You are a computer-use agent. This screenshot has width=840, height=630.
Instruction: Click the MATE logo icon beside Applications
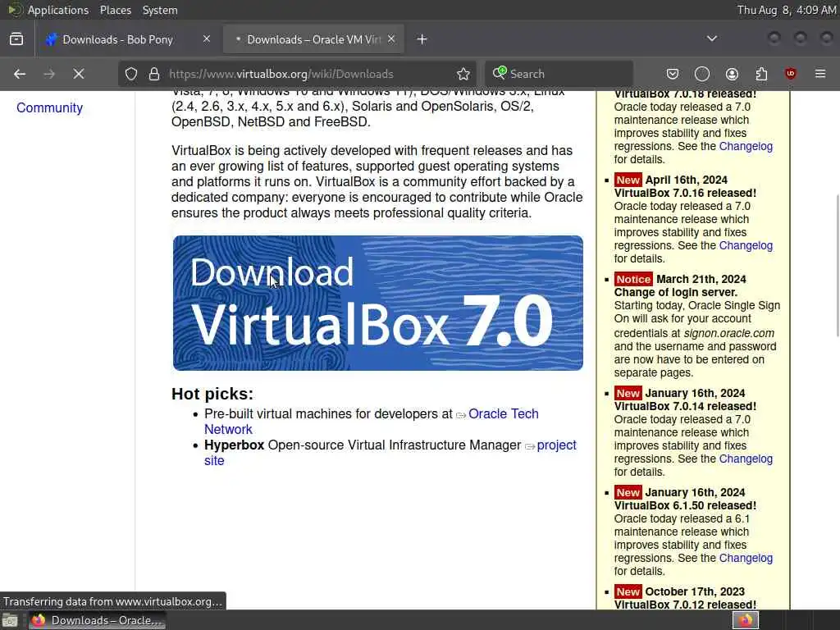15,10
